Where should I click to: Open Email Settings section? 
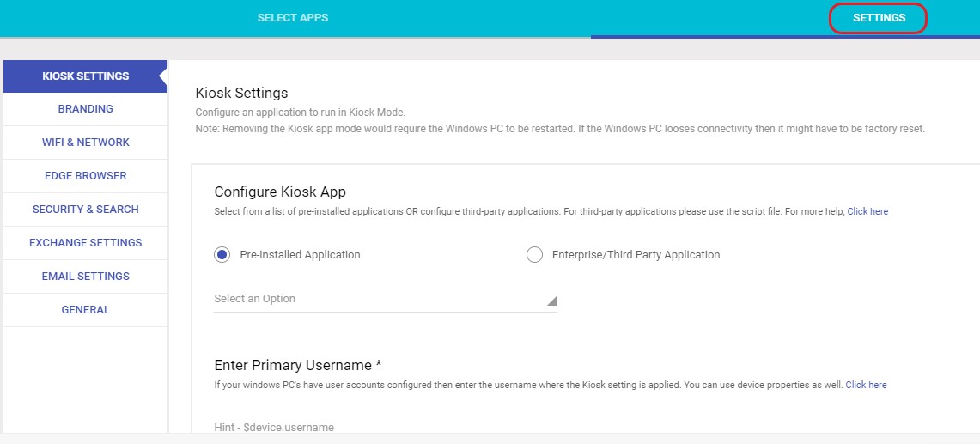point(86,277)
